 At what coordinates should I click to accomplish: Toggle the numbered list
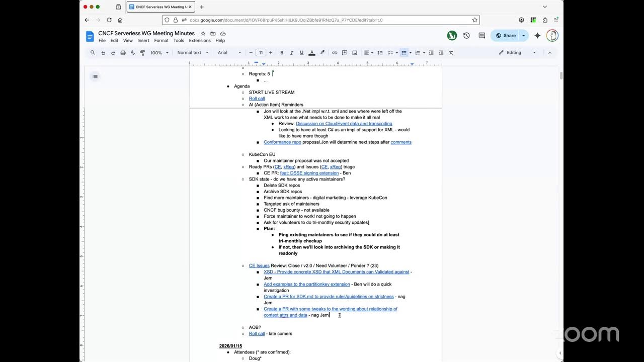click(418, 52)
